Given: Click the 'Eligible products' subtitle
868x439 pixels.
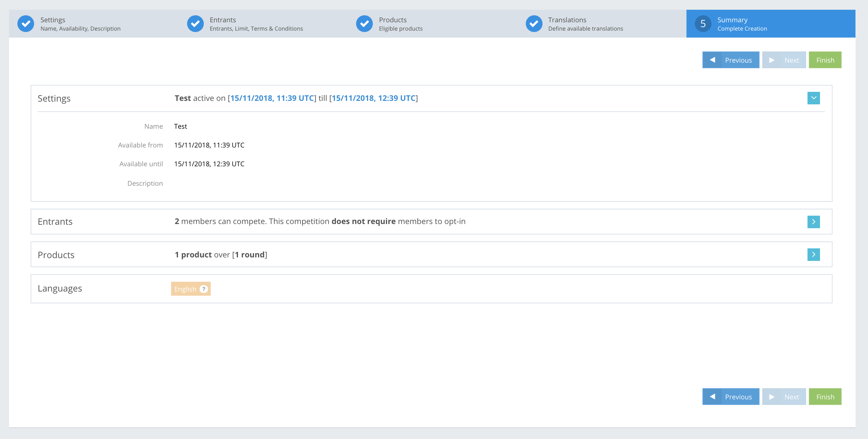Looking at the screenshot, I should point(401,29).
